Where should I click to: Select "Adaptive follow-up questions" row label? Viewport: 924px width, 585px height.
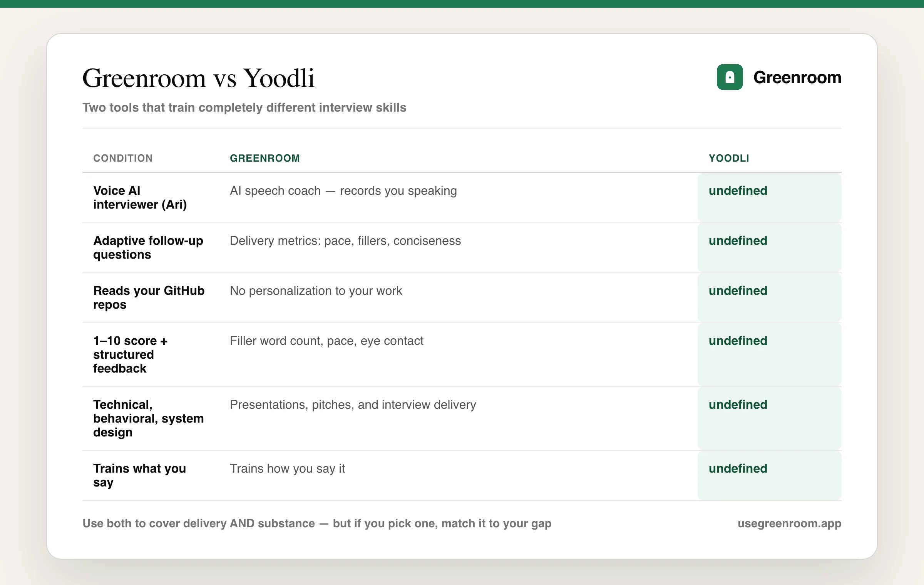(x=148, y=247)
